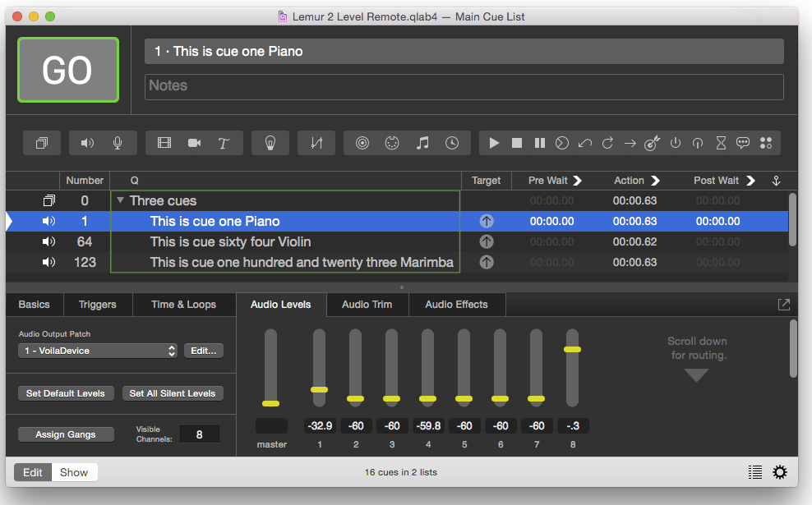
Task: Add a Timecode cue with the clock icon
Action: 452,143
